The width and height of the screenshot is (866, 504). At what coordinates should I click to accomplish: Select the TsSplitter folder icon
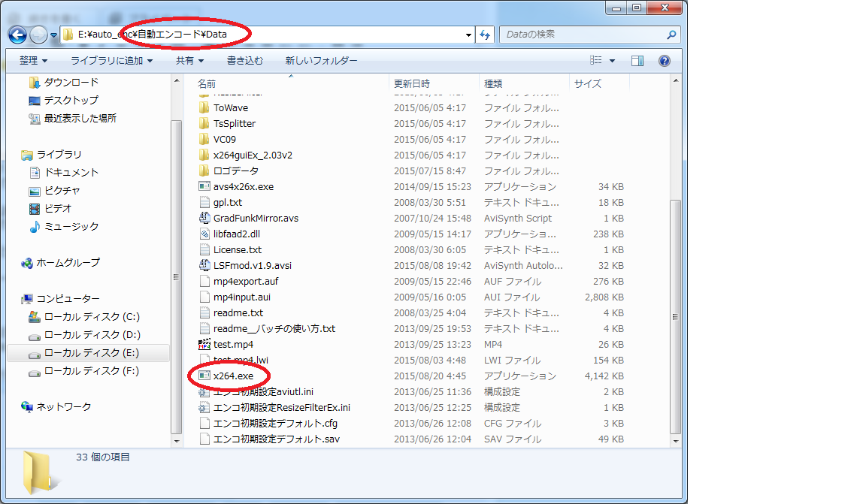click(204, 124)
